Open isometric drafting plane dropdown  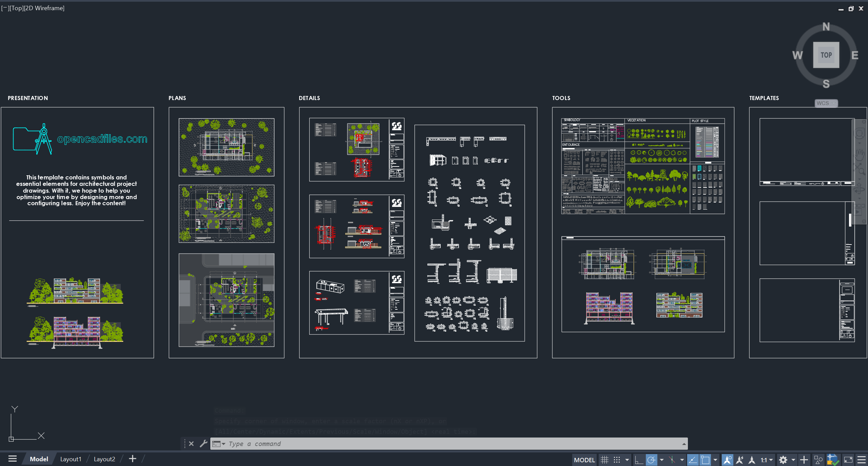click(682, 460)
